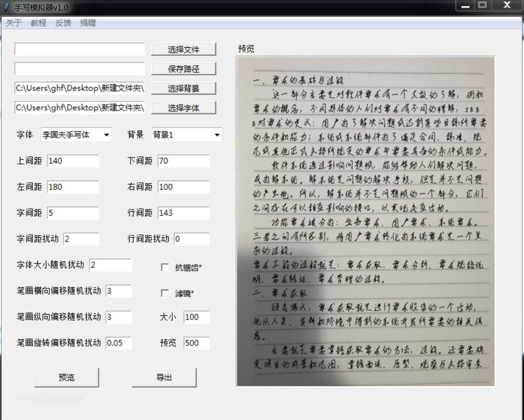Image resolution: width=524 pixels, height=420 pixels.
Task: Click the 笔画旋转偏移随机扰动 field
Action: (x=119, y=343)
